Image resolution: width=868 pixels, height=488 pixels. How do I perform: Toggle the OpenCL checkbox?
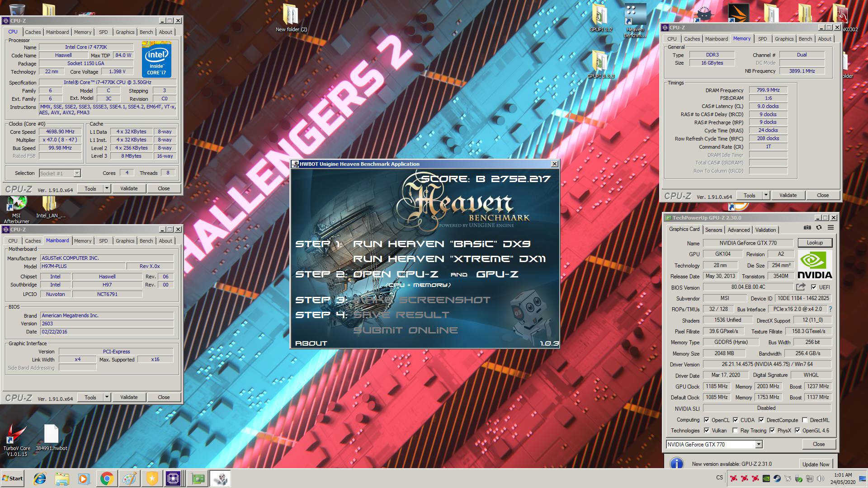pyautogui.click(x=707, y=420)
